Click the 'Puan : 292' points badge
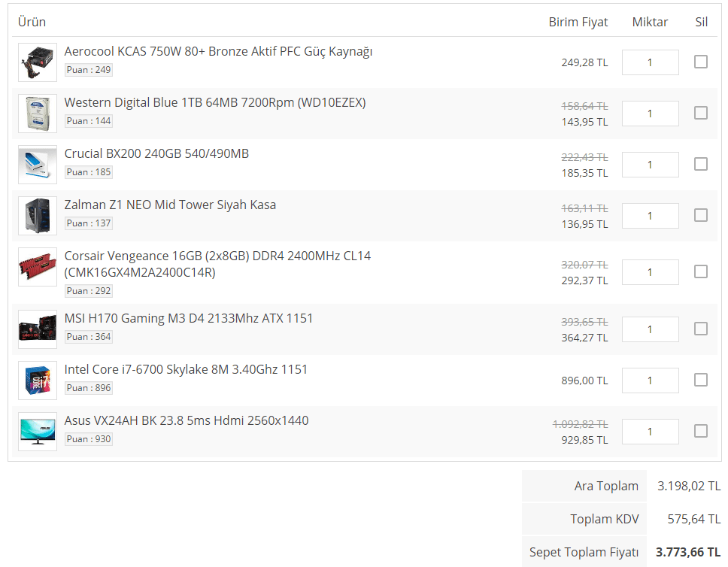 (89, 291)
